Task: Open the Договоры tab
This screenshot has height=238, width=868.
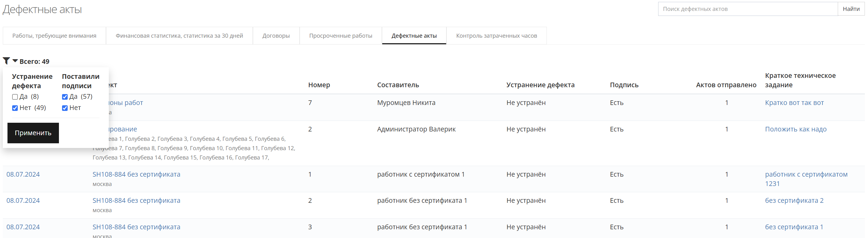Action: click(x=276, y=36)
